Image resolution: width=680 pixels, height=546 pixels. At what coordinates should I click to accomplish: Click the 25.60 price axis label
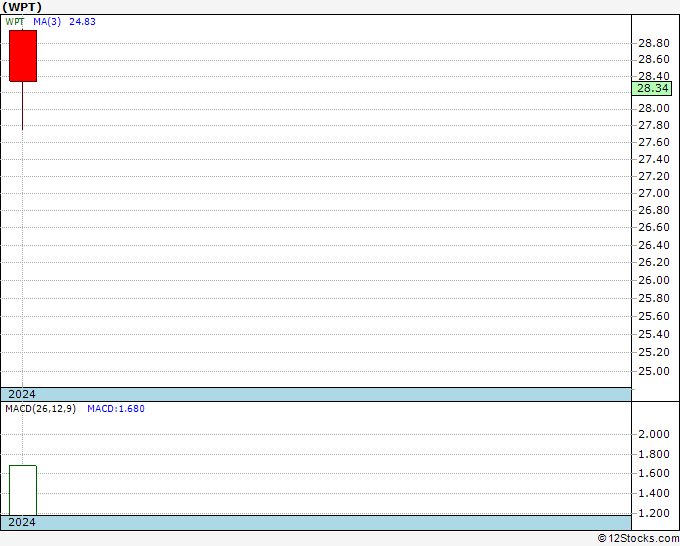pyautogui.click(x=654, y=316)
